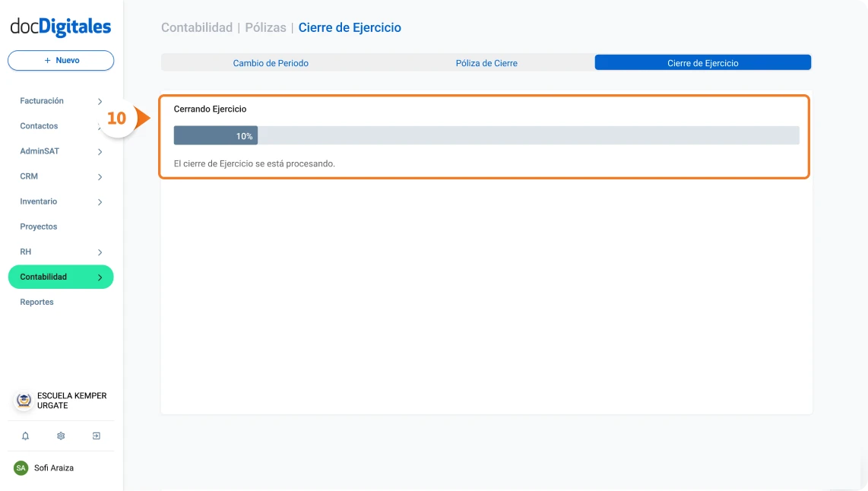Open settings via the gear icon
868x491 pixels.
[61, 436]
